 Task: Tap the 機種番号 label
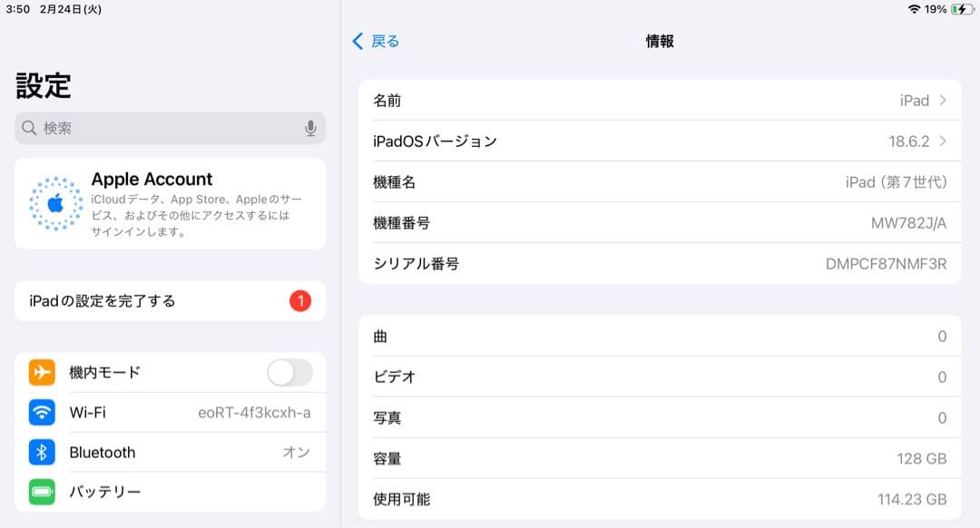click(x=401, y=223)
